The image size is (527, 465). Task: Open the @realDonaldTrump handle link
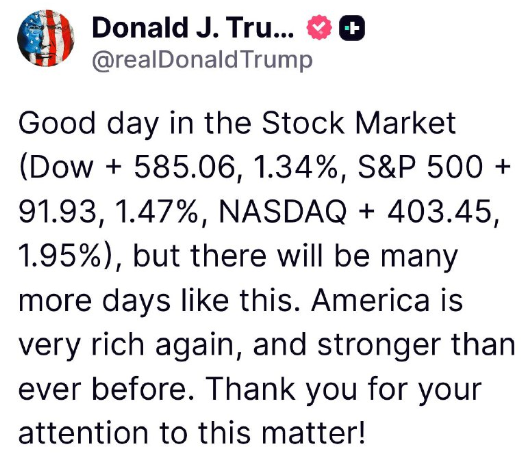[202, 60]
